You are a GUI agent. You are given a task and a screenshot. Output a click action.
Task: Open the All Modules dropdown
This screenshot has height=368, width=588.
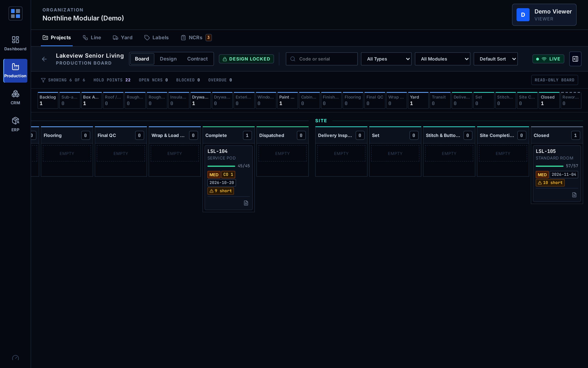click(442, 59)
